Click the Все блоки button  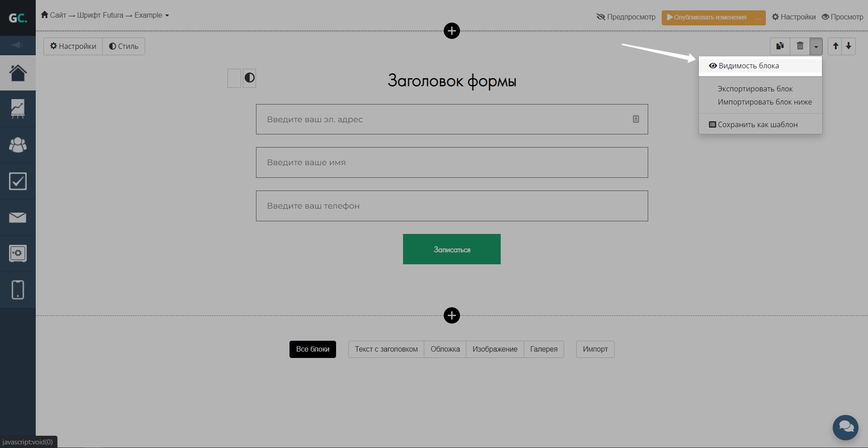point(313,349)
